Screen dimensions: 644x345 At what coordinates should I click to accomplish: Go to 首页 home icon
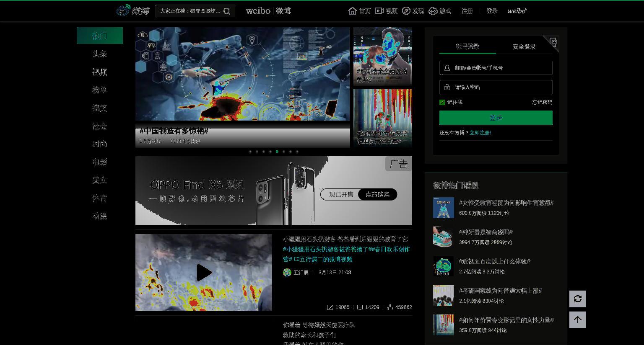[x=353, y=11]
